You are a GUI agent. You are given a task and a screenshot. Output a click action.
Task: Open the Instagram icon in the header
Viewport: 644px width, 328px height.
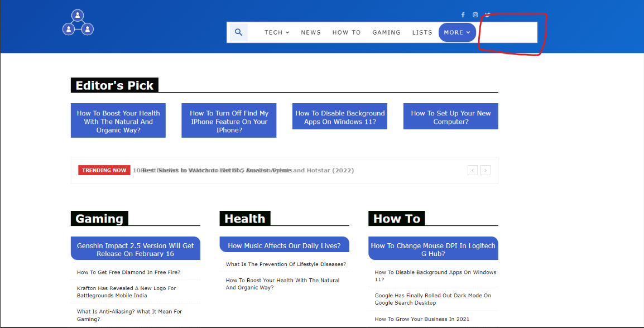point(475,15)
